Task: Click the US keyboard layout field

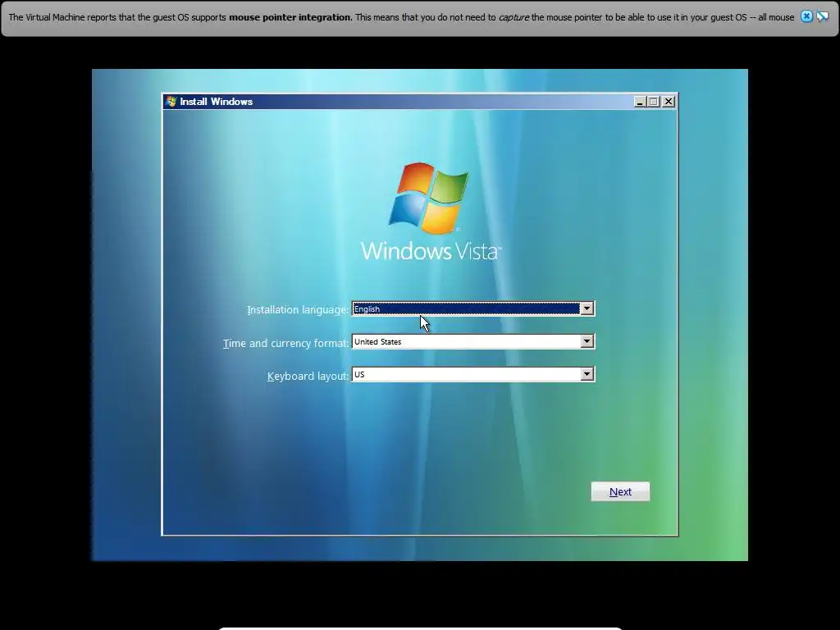Action: coord(473,374)
